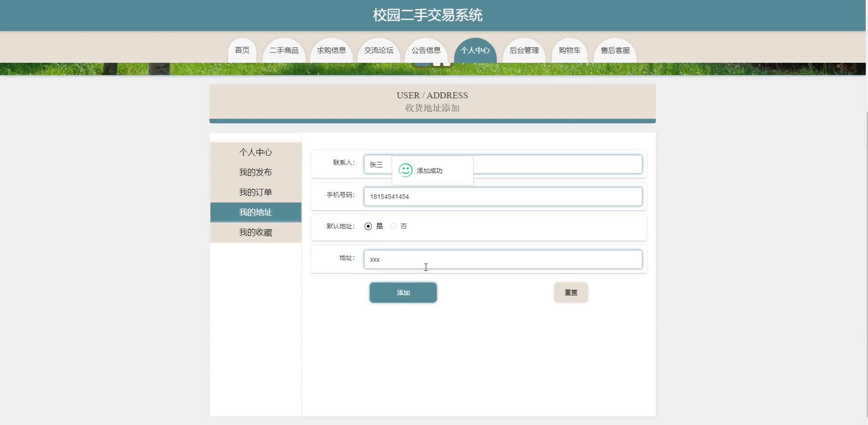The height and width of the screenshot is (425, 868).
Task: Open 我的收藏 in the sidebar
Action: point(256,233)
